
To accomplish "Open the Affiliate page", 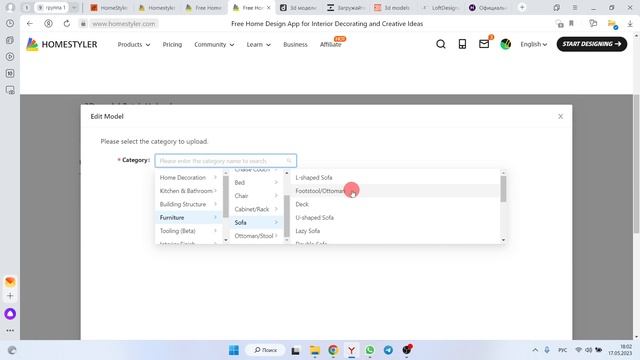I will [331, 44].
